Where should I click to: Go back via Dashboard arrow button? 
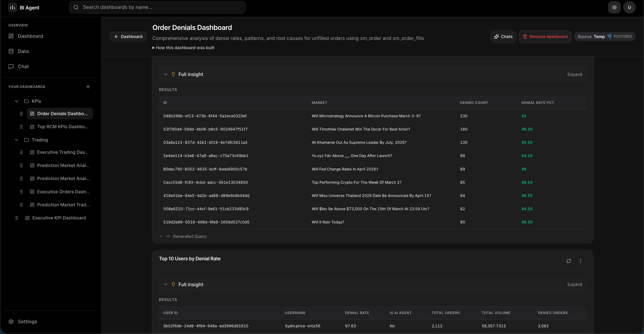(x=128, y=36)
